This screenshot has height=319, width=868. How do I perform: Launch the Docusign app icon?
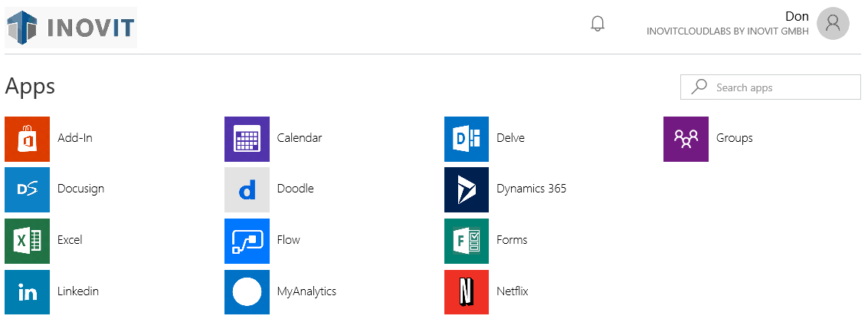(27, 190)
